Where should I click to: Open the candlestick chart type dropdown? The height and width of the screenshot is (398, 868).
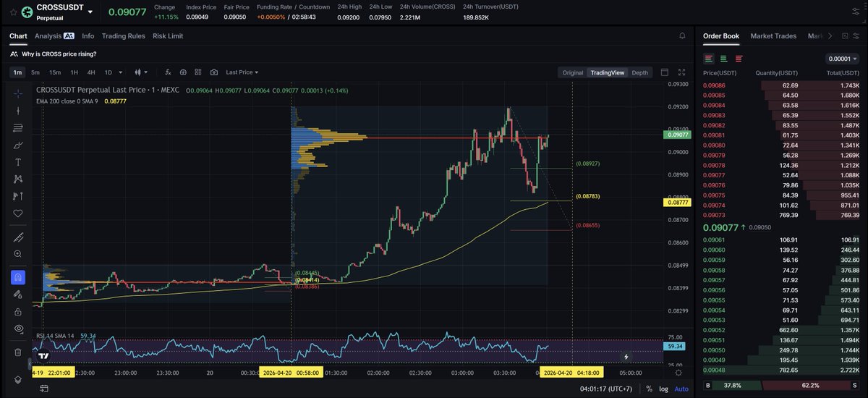142,72
